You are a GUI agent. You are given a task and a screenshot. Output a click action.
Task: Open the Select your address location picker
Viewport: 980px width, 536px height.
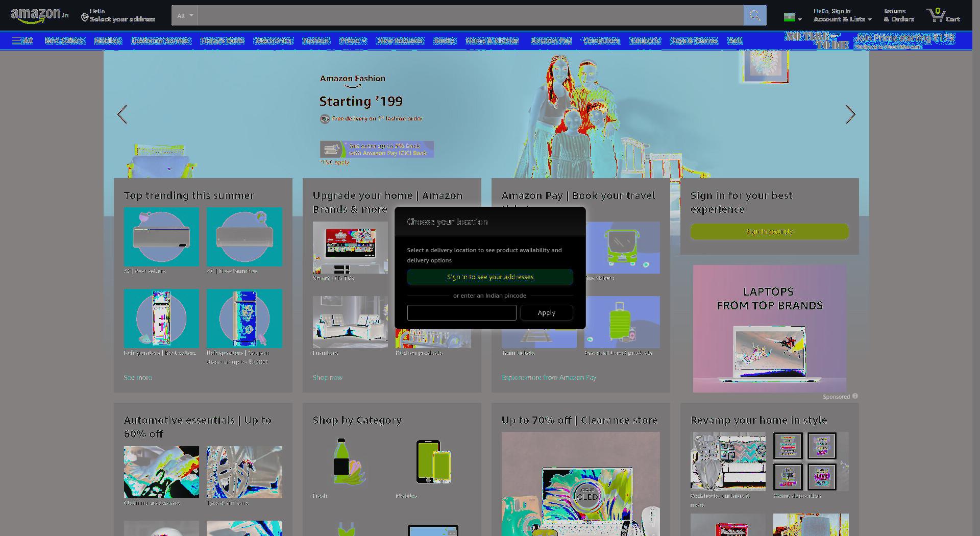[118, 15]
